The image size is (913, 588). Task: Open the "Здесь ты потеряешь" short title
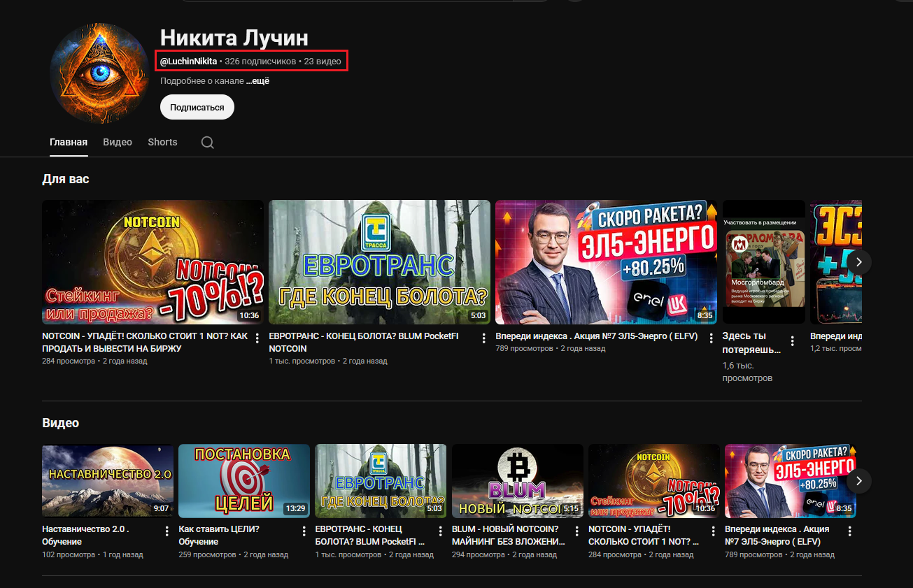pyautogui.click(x=751, y=343)
